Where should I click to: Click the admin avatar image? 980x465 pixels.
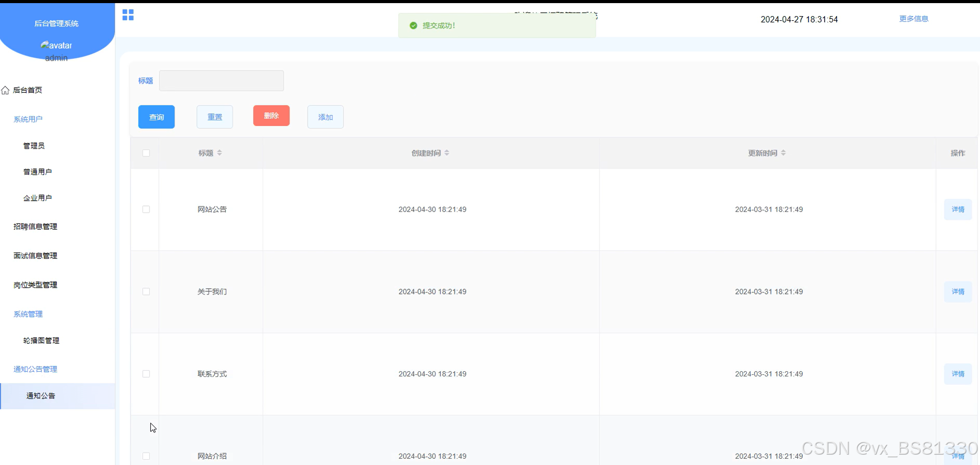tap(56, 45)
